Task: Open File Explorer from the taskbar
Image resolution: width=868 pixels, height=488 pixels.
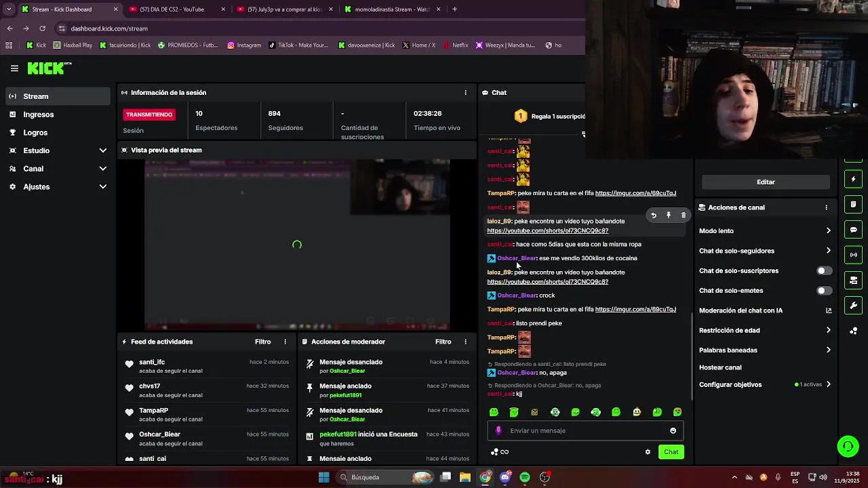Action: 465,477
